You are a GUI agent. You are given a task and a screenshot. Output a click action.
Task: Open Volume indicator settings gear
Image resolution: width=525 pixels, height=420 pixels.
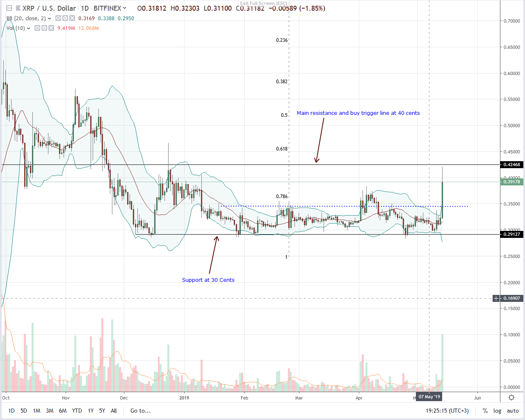pyautogui.click(x=44, y=28)
